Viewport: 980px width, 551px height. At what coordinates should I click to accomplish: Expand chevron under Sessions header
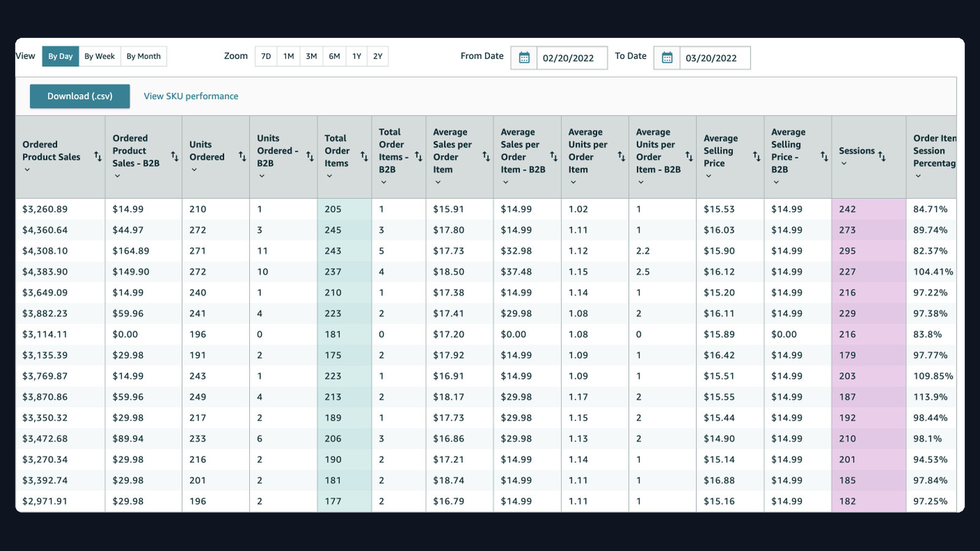point(843,163)
